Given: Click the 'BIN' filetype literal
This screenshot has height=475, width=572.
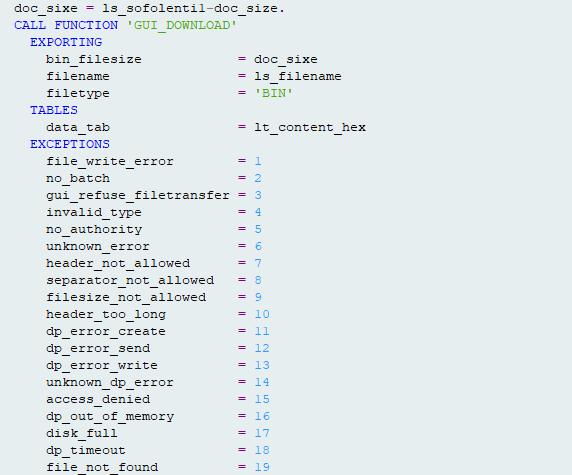Looking at the screenshot, I should 274,93.
